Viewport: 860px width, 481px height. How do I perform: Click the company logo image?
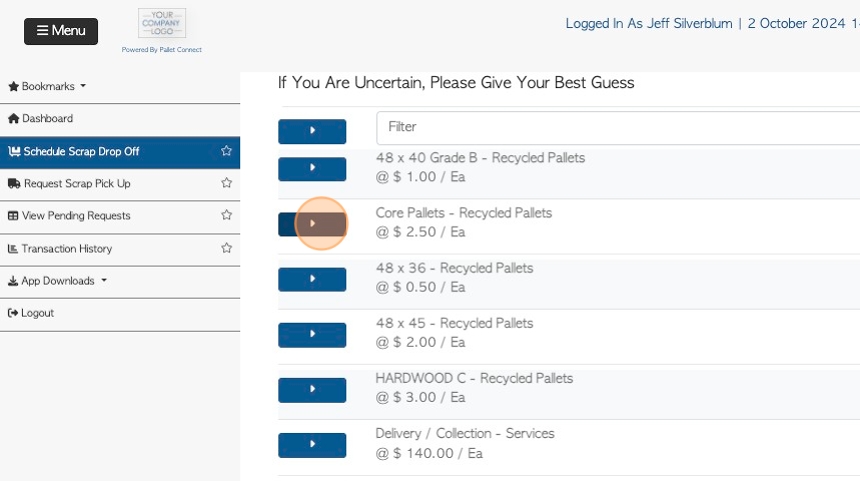coord(162,23)
